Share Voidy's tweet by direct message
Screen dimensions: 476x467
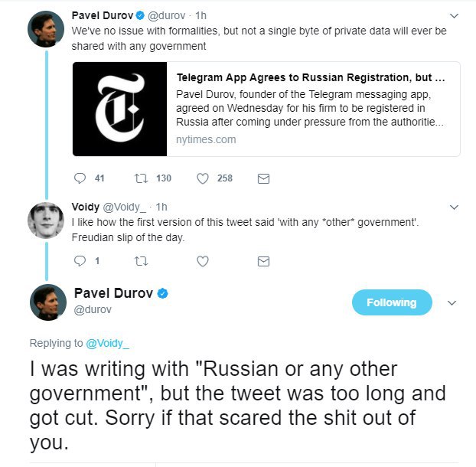263,261
